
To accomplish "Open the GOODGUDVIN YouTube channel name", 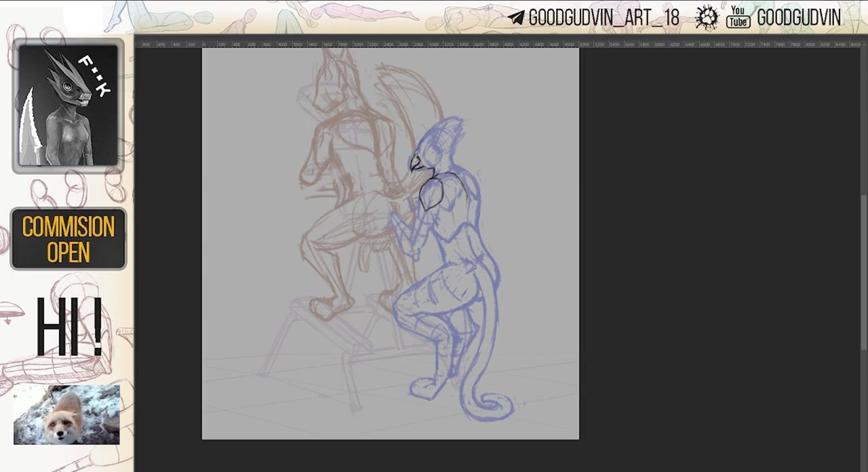I will click(x=798, y=18).
